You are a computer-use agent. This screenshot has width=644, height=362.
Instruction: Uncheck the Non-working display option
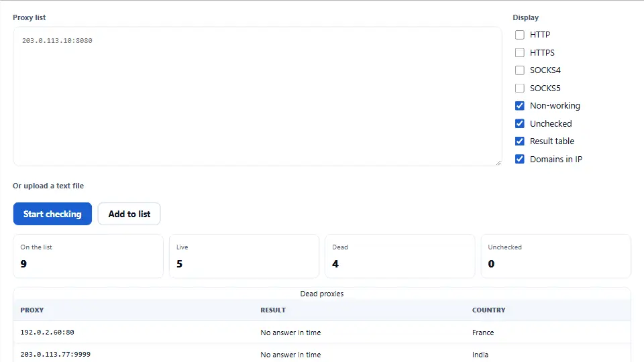click(x=519, y=106)
